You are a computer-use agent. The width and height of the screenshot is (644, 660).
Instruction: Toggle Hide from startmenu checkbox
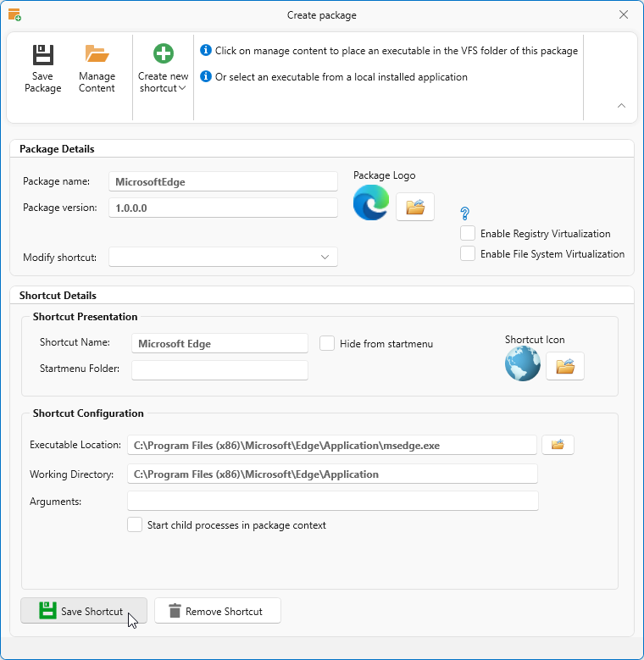[x=327, y=343]
